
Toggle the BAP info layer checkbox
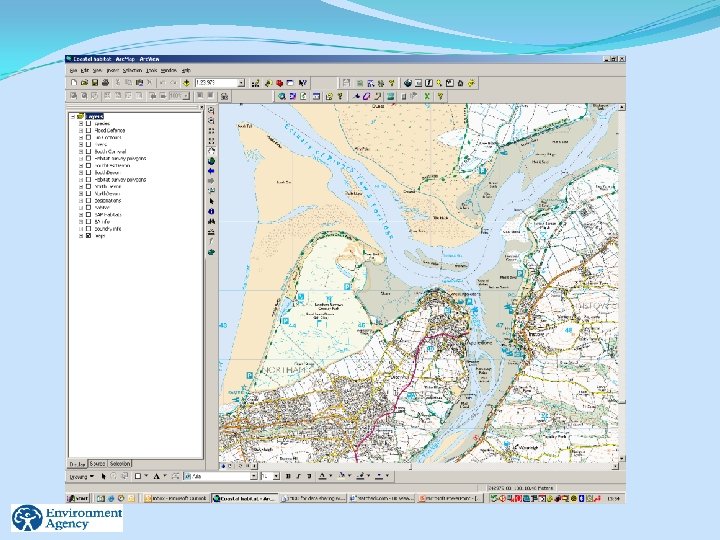click(x=89, y=222)
